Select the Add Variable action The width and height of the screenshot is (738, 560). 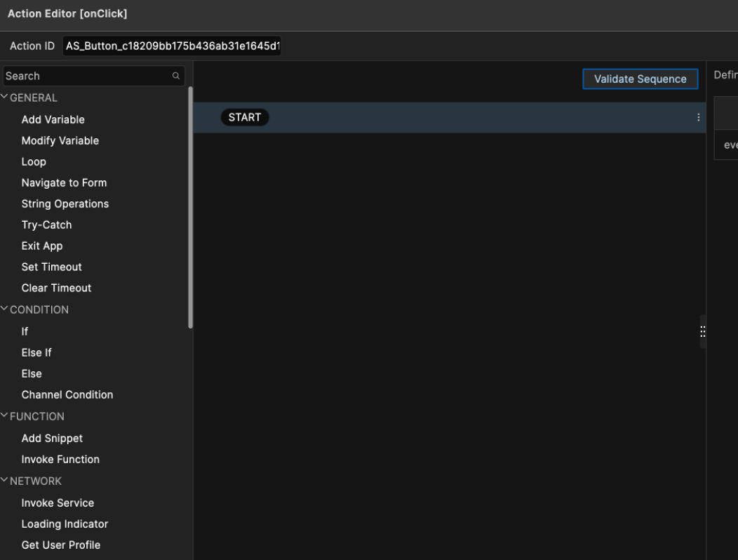pyautogui.click(x=53, y=120)
